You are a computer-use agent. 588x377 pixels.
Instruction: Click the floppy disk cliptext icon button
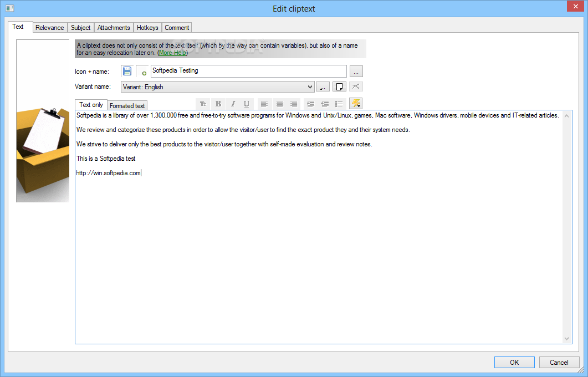point(127,71)
